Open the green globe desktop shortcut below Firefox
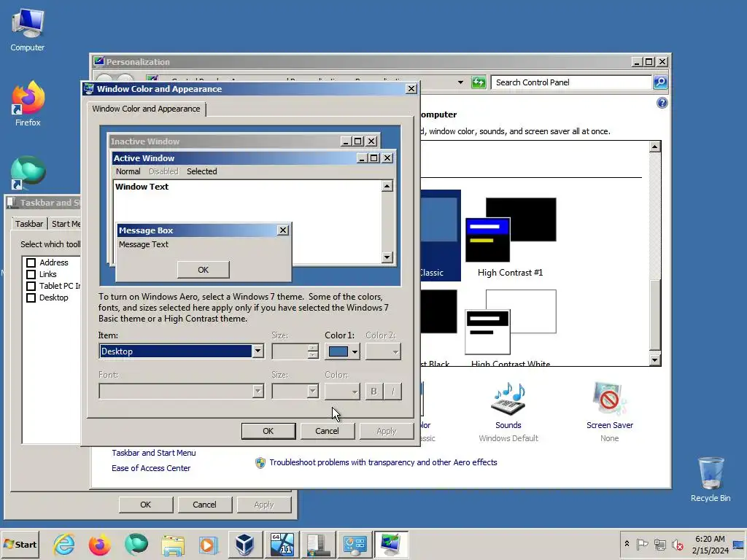 pyautogui.click(x=28, y=172)
